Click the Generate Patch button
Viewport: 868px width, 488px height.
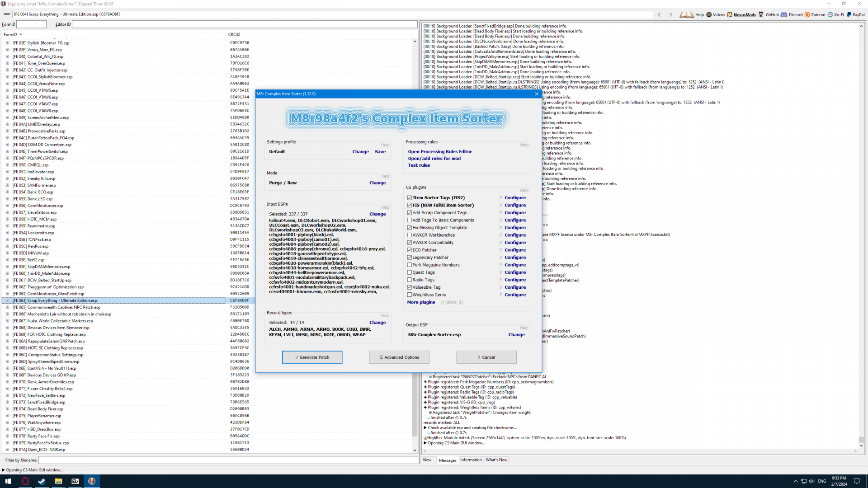coord(312,357)
